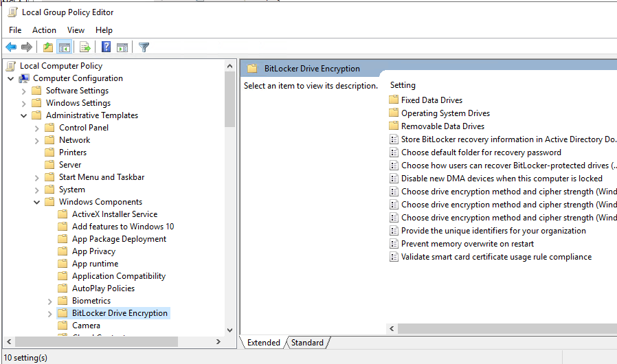Click the Export List toolbar icon
Viewport: 617px width, 364px height.
point(85,47)
